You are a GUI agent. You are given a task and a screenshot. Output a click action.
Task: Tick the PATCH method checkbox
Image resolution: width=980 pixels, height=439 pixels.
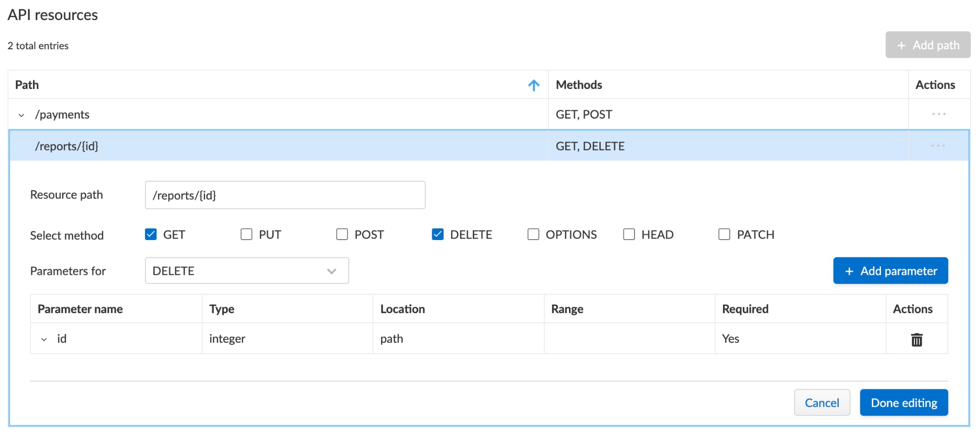(x=724, y=234)
